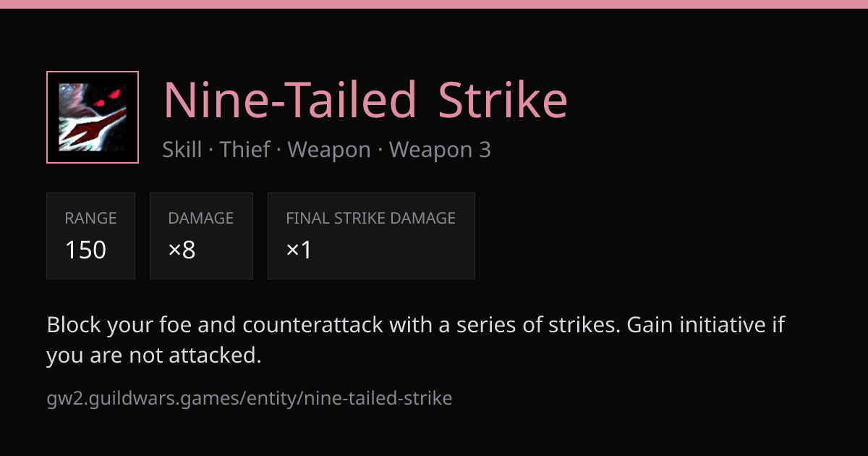Open the gw2.guildwars.games entity URL

tap(250, 398)
